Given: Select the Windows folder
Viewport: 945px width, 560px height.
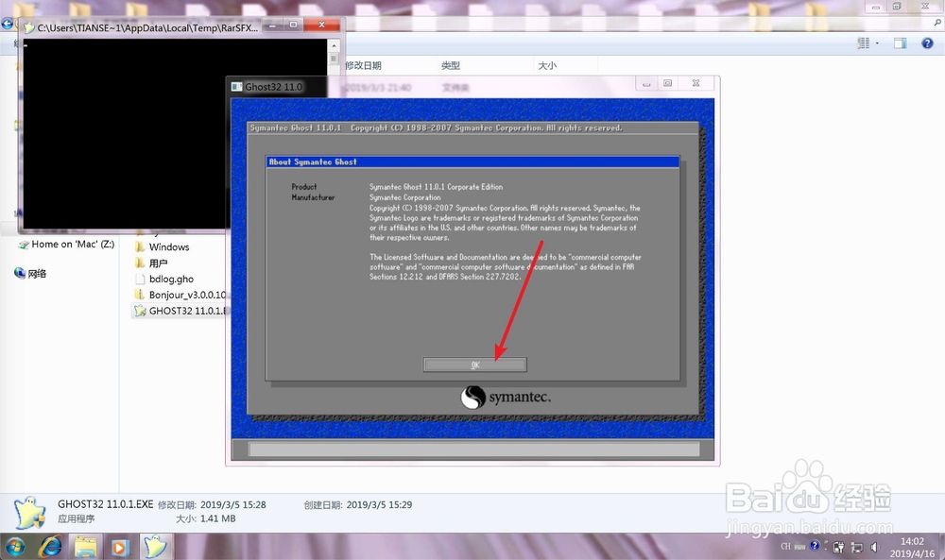Looking at the screenshot, I should click(162, 246).
